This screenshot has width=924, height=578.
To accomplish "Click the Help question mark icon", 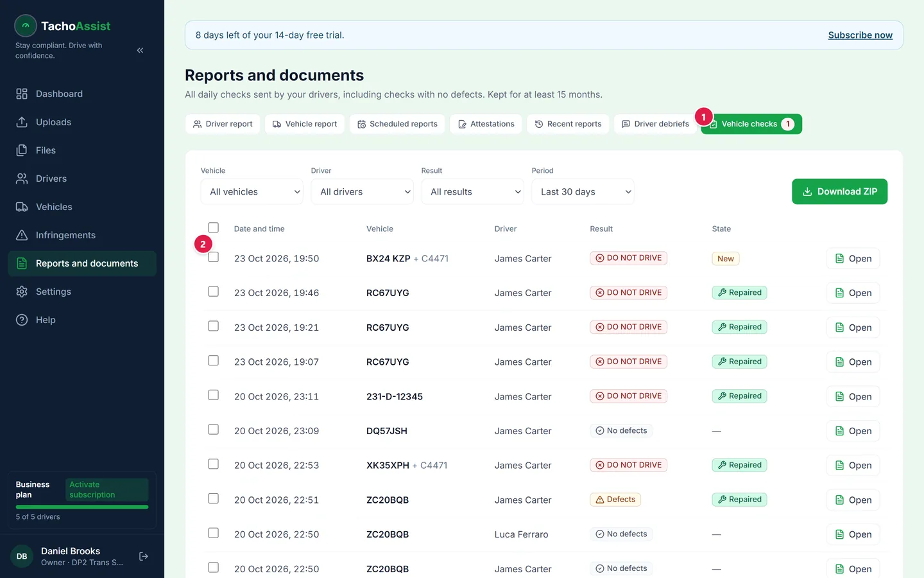I will pyautogui.click(x=22, y=320).
